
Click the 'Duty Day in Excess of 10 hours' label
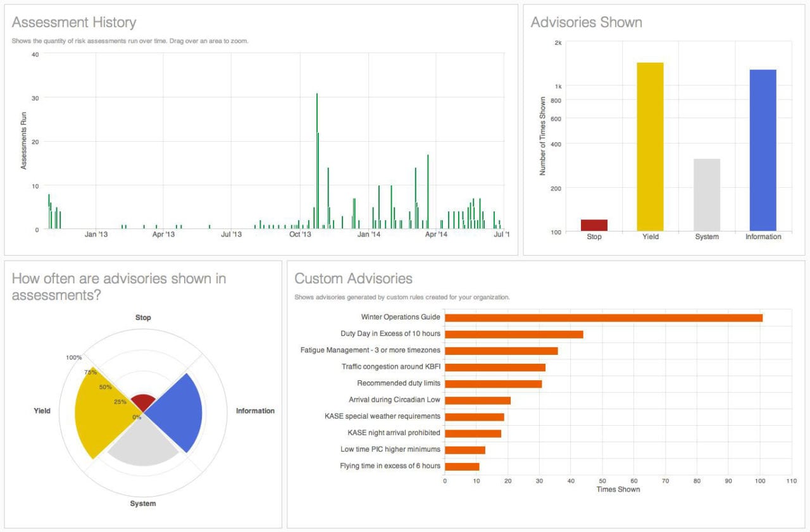(390, 333)
